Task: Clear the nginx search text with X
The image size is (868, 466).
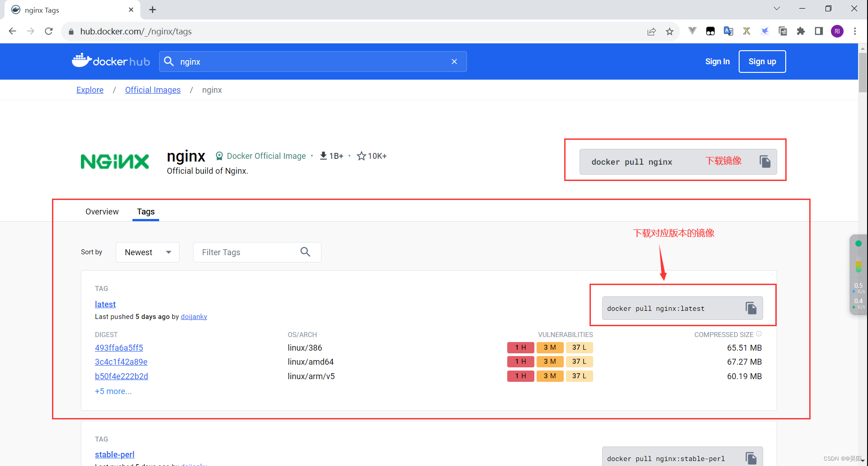Action: point(454,62)
